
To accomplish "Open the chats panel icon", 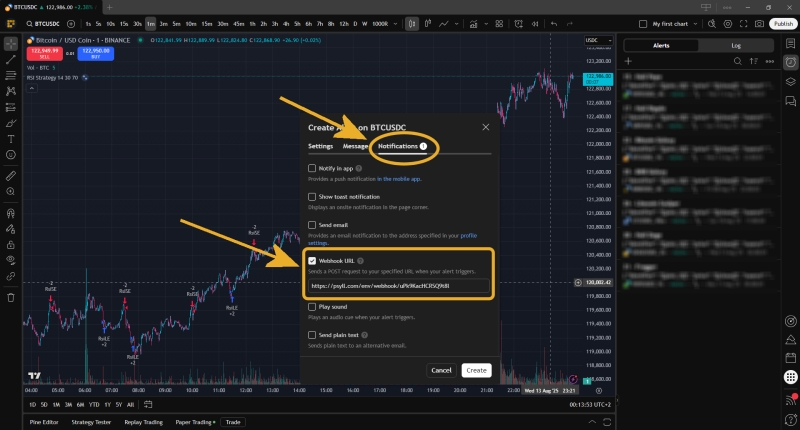I will [x=790, y=101].
